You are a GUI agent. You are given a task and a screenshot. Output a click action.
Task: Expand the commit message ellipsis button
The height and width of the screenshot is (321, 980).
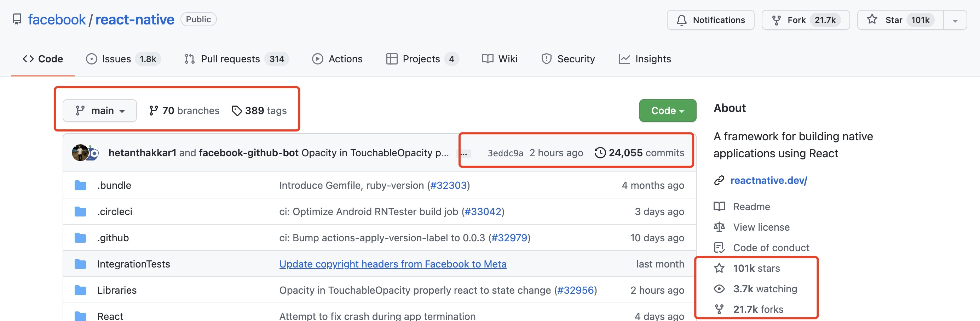[x=464, y=153]
